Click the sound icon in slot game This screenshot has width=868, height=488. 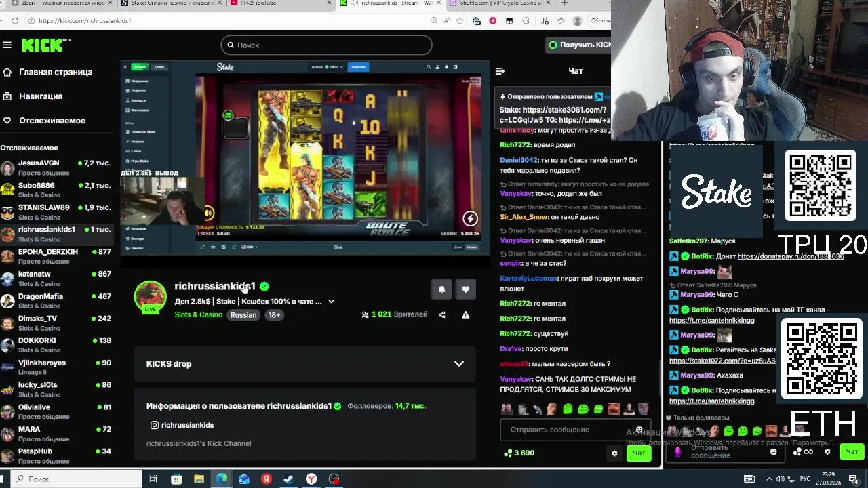(209, 213)
